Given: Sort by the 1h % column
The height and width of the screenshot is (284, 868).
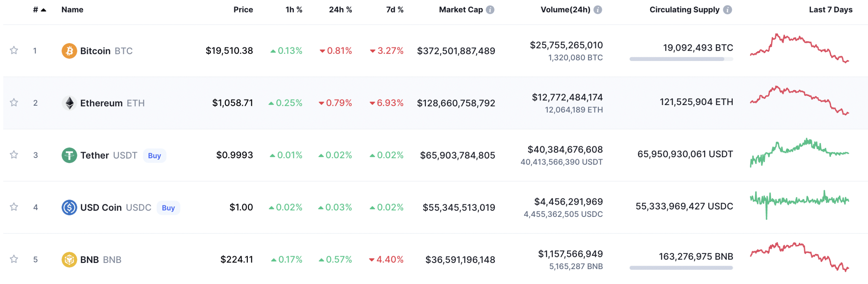Looking at the screenshot, I should pos(294,10).
